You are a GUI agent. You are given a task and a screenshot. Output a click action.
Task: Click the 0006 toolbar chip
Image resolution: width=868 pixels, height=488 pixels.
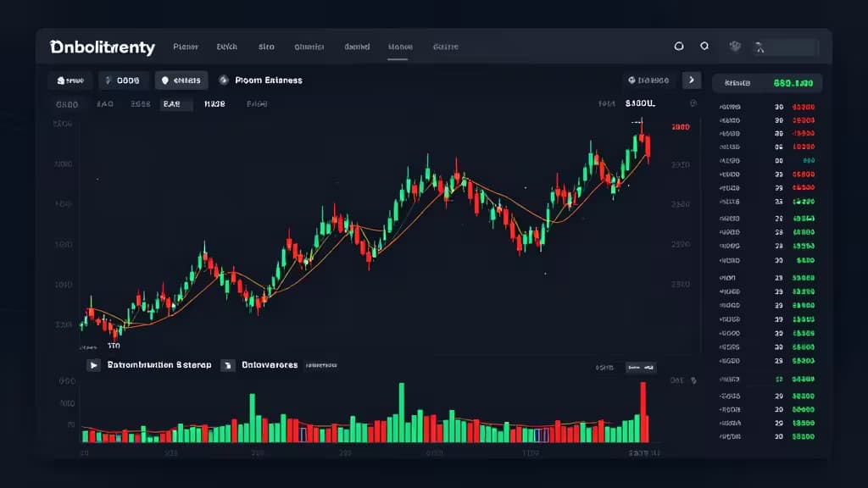click(x=123, y=80)
